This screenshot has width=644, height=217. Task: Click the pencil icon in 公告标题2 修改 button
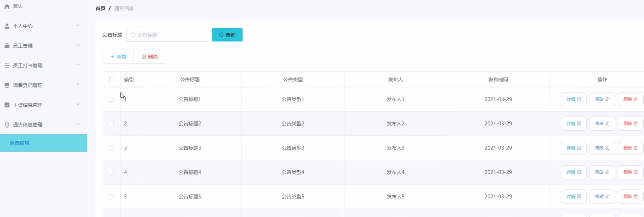coord(607,123)
